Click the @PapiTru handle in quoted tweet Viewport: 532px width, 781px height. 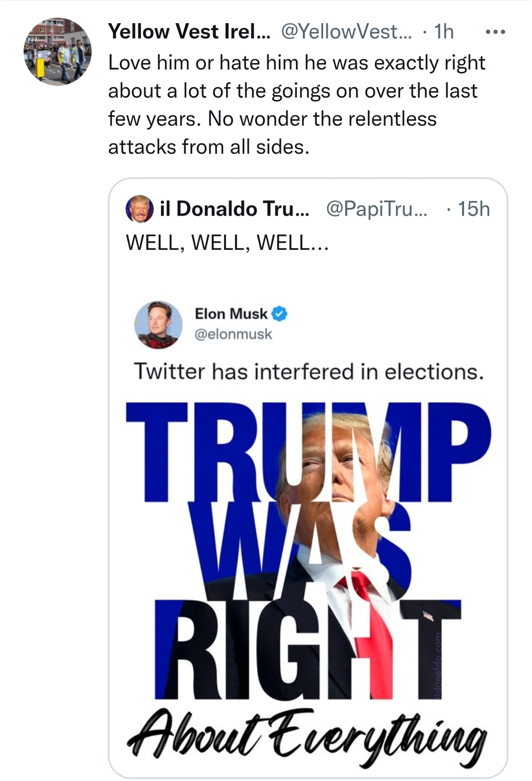point(376,209)
